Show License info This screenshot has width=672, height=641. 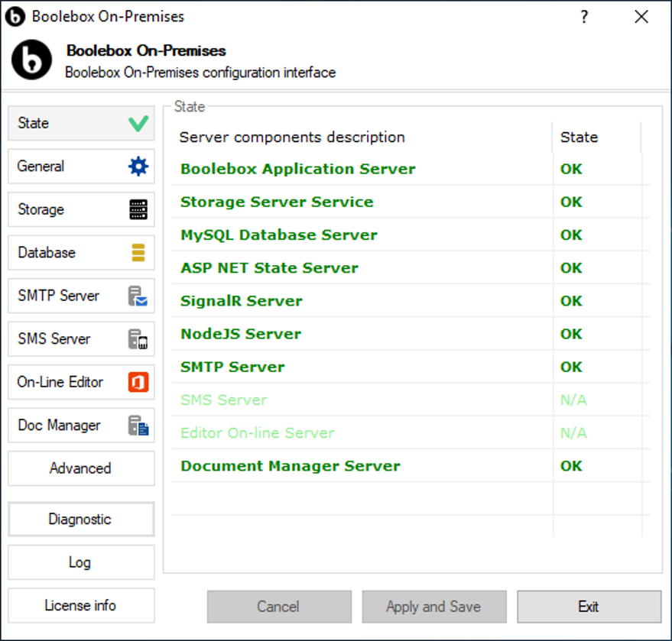pyautogui.click(x=81, y=605)
